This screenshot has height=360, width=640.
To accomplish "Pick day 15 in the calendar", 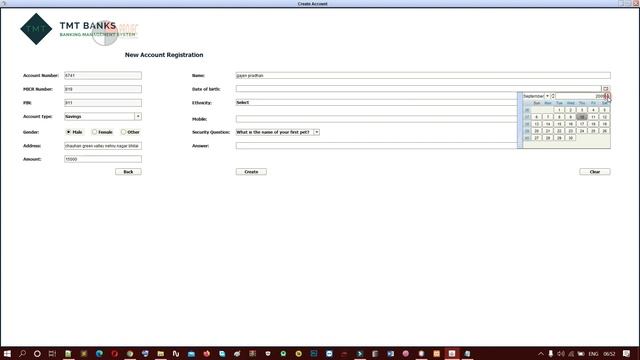I will tap(559, 124).
